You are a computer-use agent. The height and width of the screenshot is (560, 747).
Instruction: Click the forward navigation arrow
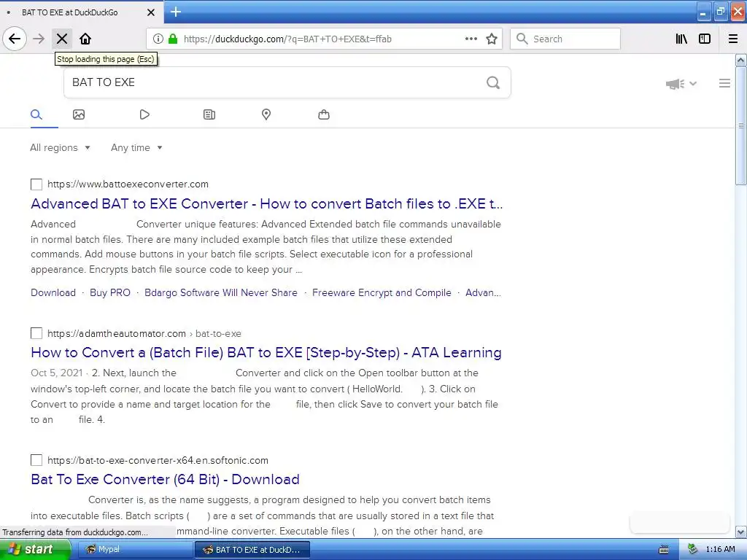point(39,39)
